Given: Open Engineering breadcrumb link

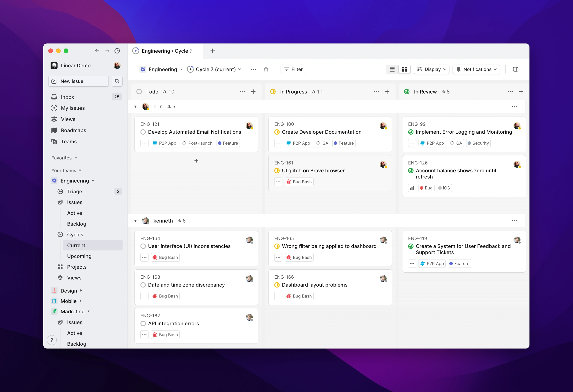Looking at the screenshot, I should (x=159, y=69).
